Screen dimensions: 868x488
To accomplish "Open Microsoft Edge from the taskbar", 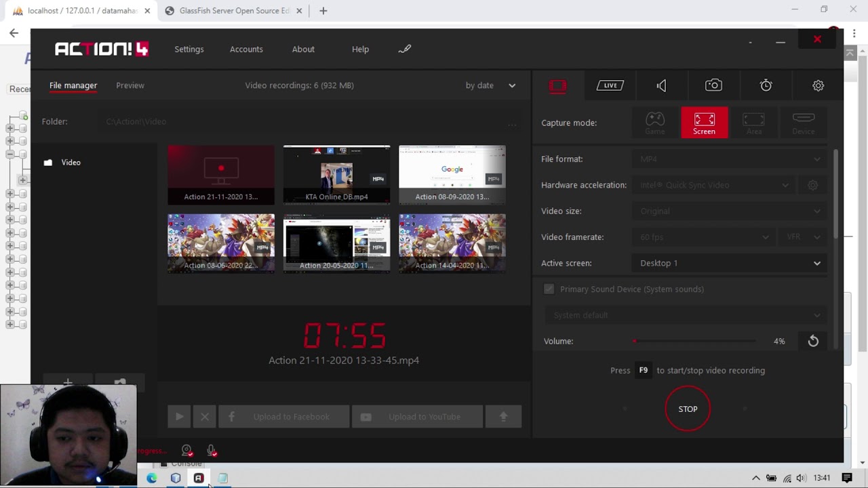I will [152, 479].
